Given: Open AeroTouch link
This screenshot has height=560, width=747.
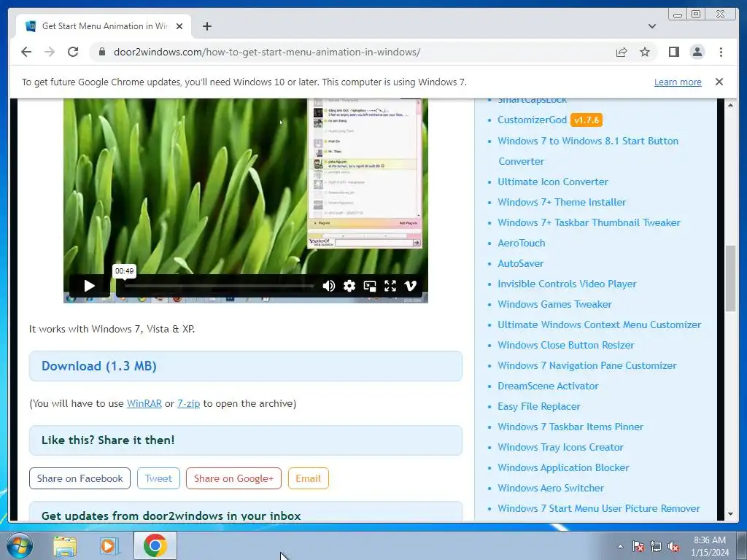Looking at the screenshot, I should click(x=521, y=244).
